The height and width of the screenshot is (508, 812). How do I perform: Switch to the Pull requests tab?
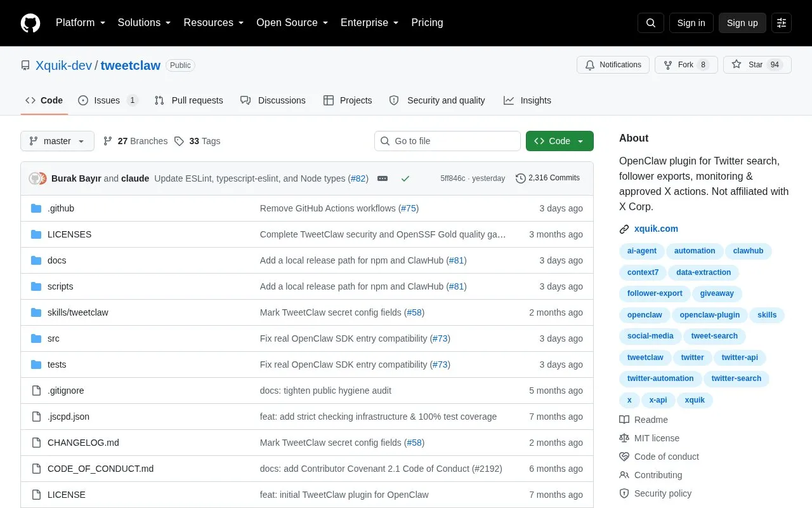coord(188,100)
